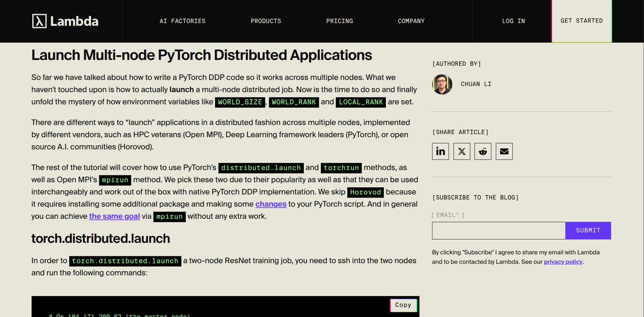
Task: Share article on LinkedIn
Action: (441, 151)
